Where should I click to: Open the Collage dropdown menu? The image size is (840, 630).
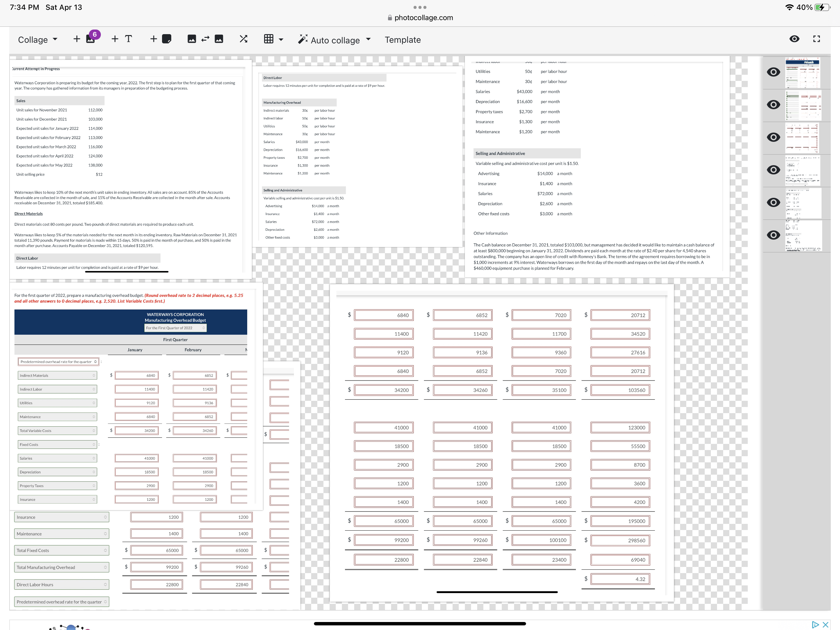pyautogui.click(x=38, y=40)
